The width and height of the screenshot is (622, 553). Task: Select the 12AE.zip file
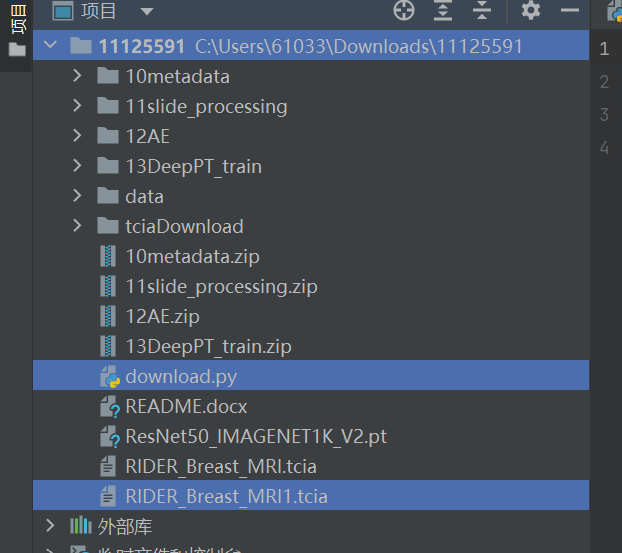point(163,317)
